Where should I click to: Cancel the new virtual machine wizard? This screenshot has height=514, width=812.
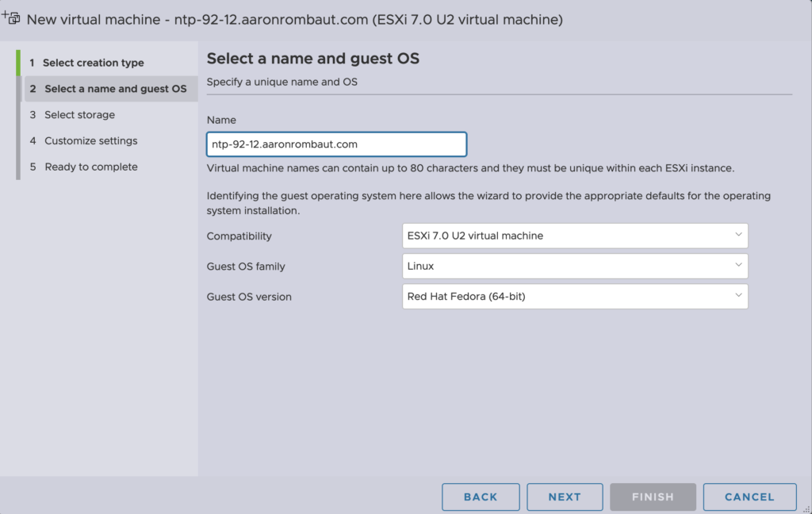[x=749, y=497]
